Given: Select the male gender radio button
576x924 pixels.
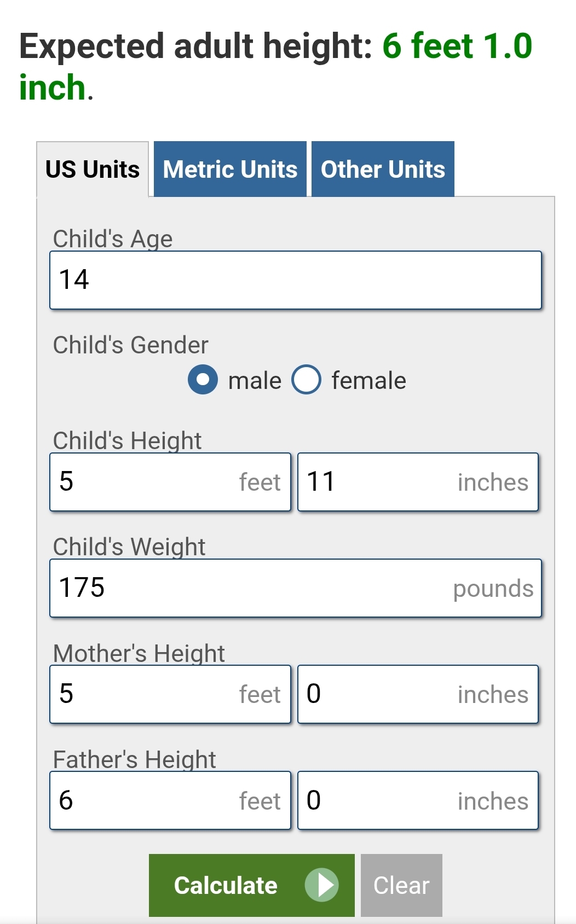Looking at the screenshot, I should [203, 380].
